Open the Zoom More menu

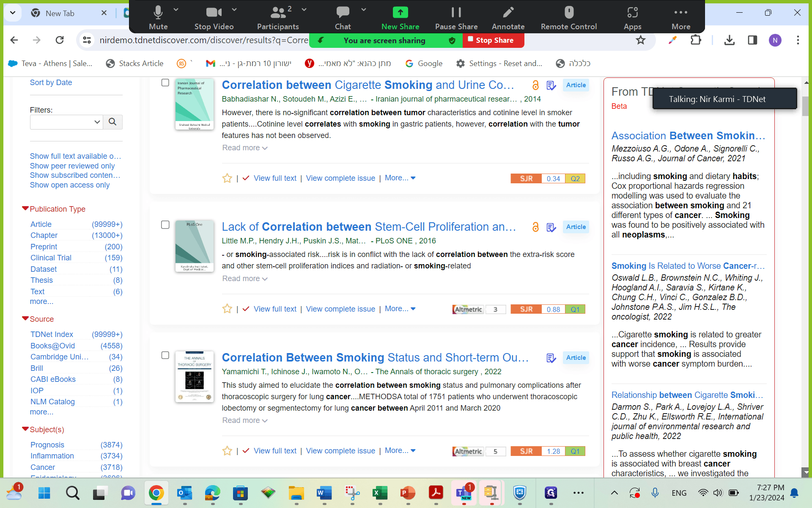click(681, 18)
